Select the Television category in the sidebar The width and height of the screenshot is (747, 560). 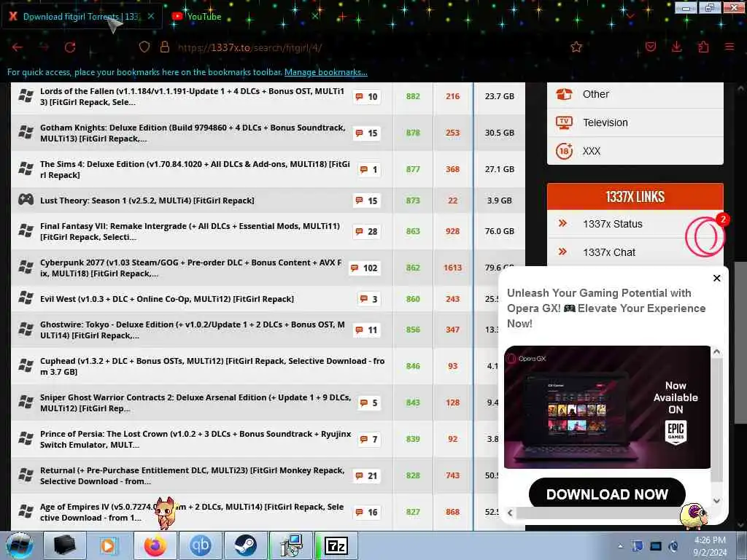[635, 122]
